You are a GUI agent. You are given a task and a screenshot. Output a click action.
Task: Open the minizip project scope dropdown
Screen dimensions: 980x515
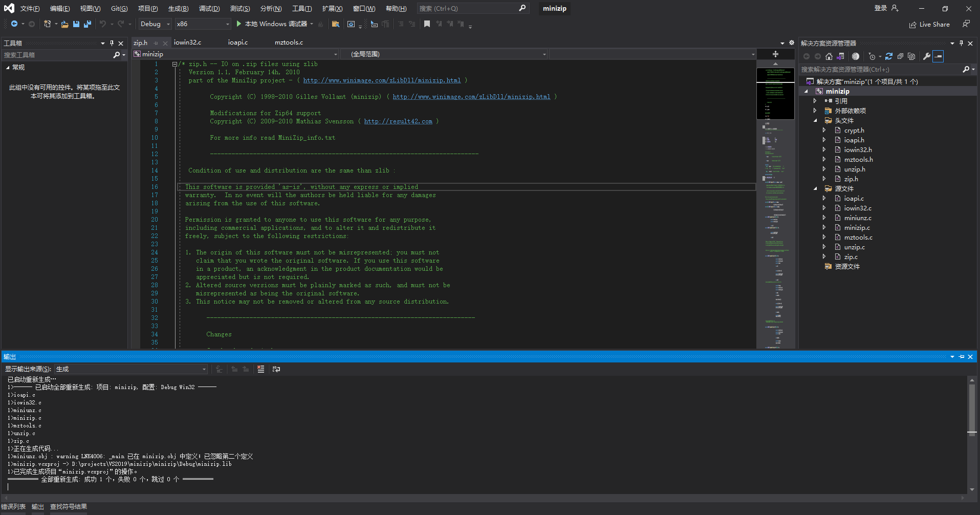[x=235, y=54]
